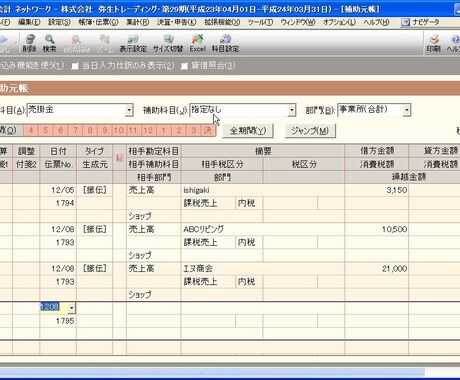Click the エヌ商会 summary cell

(x=263, y=269)
